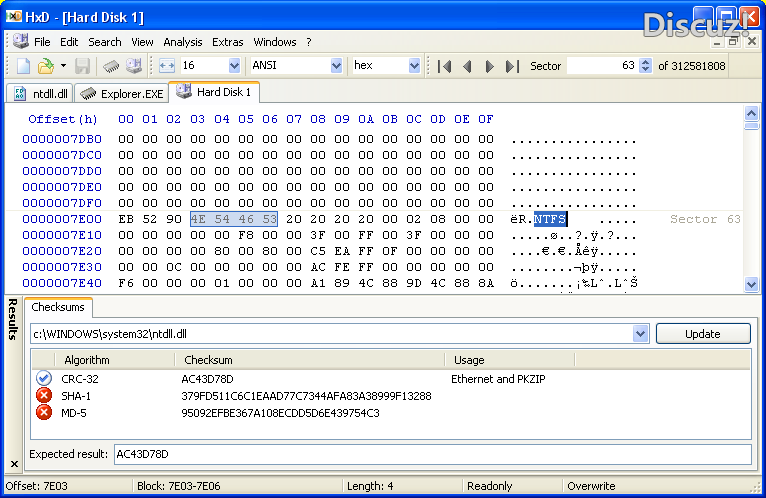Image resolution: width=766 pixels, height=498 pixels.
Task: Select the Checksums results tab
Action: (58, 307)
